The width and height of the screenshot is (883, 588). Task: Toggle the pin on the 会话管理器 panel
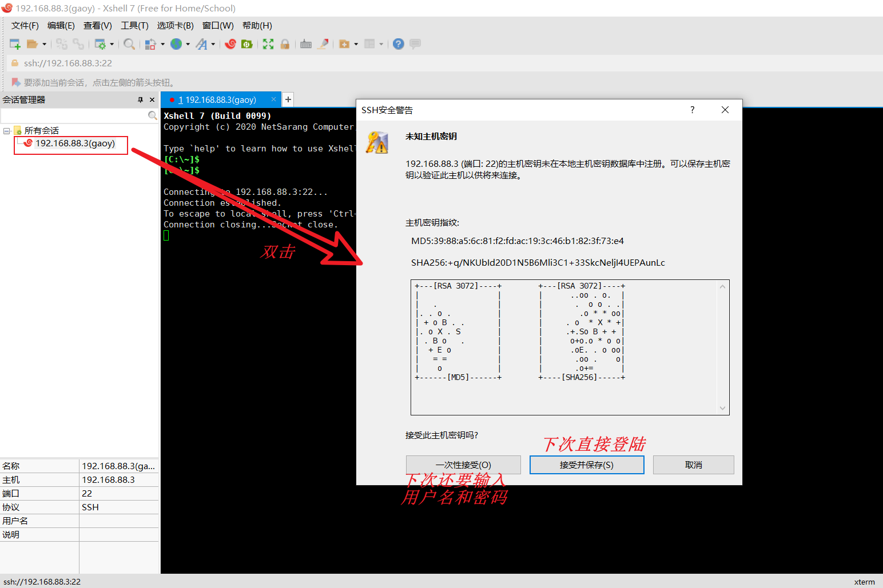[x=140, y=99]
